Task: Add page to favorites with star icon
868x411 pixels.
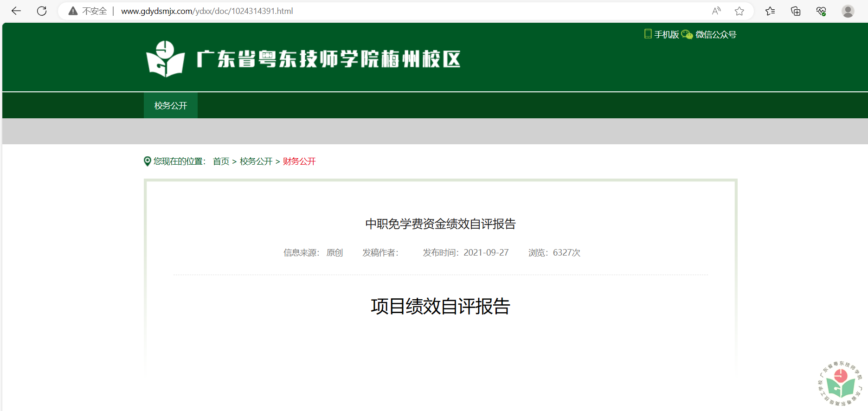Action: [x=739, y=11]
